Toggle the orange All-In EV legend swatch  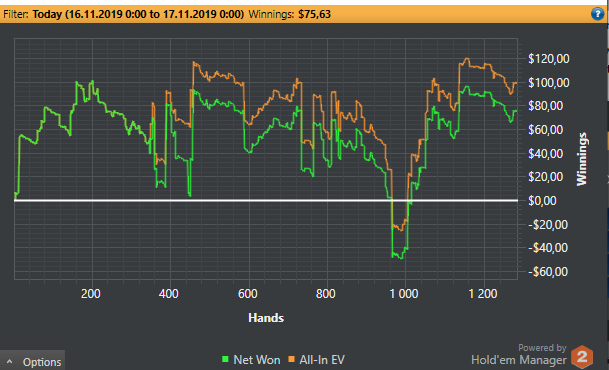point(291,359)
